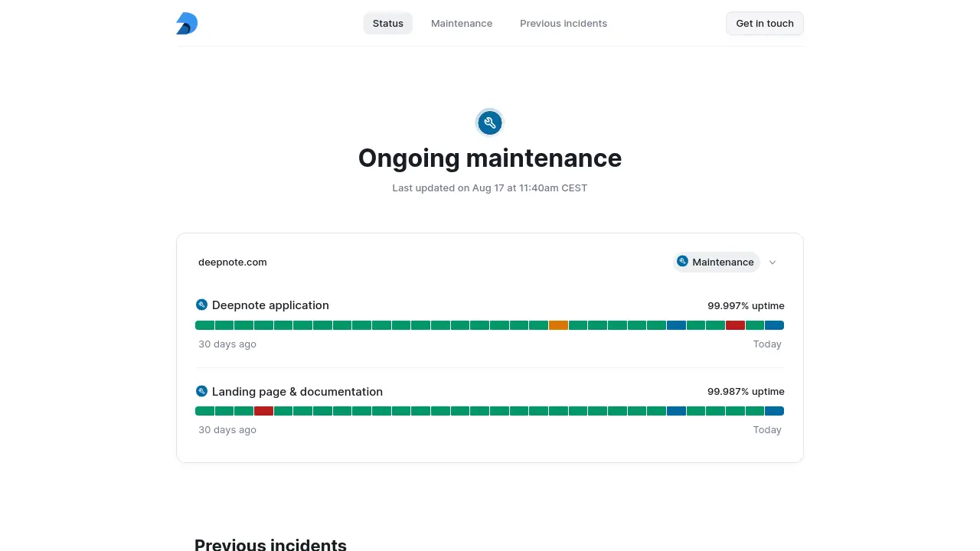Click the wrench icon in Maintenance badge
980x551 pixels.
(683, 262)
